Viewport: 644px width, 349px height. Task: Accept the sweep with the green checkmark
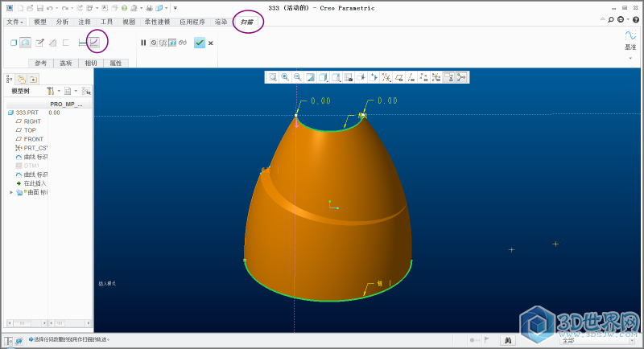pos(200,43)
